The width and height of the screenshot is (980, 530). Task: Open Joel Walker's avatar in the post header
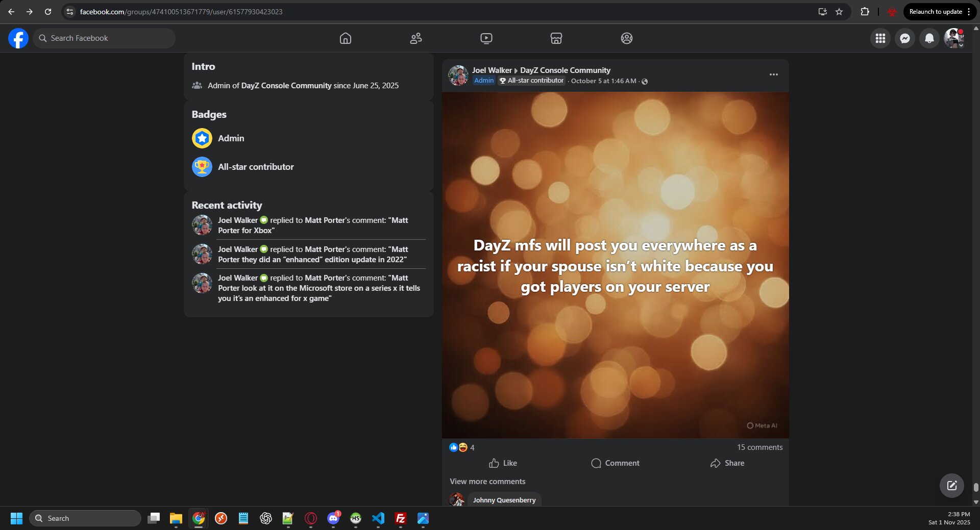458,75
